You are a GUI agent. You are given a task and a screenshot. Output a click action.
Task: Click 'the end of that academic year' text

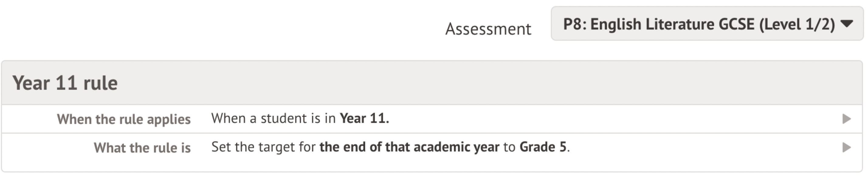[409, 147]
